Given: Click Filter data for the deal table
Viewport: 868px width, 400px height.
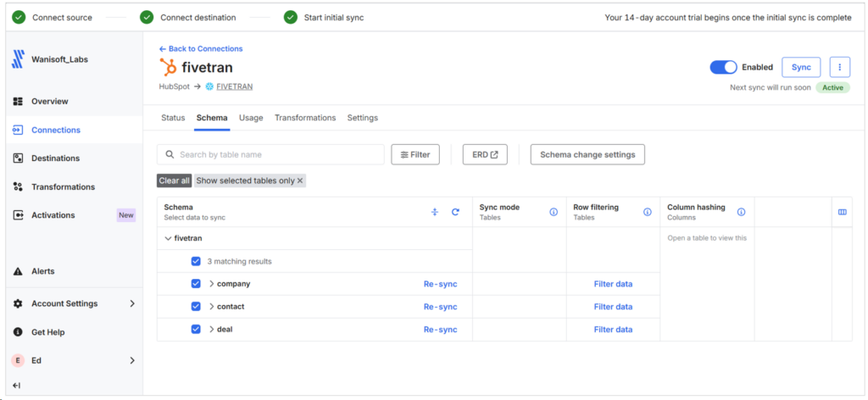Looking at the screenshot, I should [x=614, y=329].
